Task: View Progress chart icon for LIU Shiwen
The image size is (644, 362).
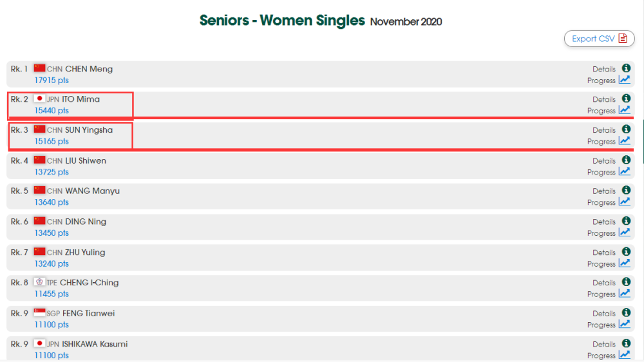Action: click(625, 171)
